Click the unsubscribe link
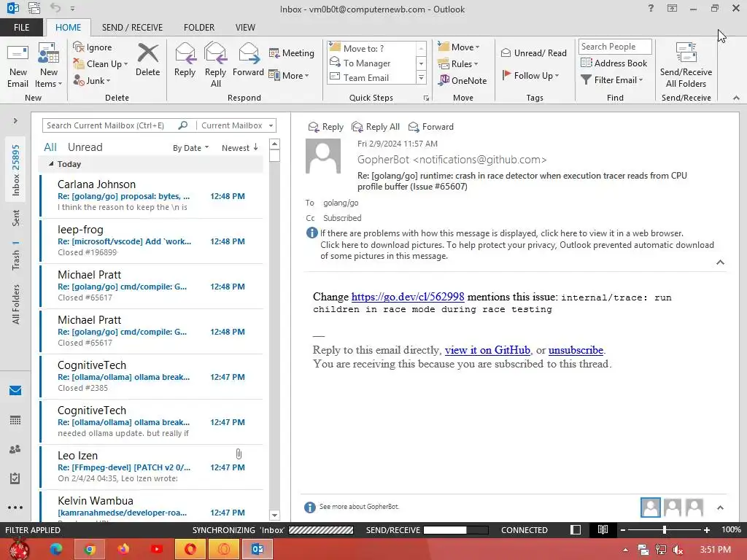 coord(576,350)
